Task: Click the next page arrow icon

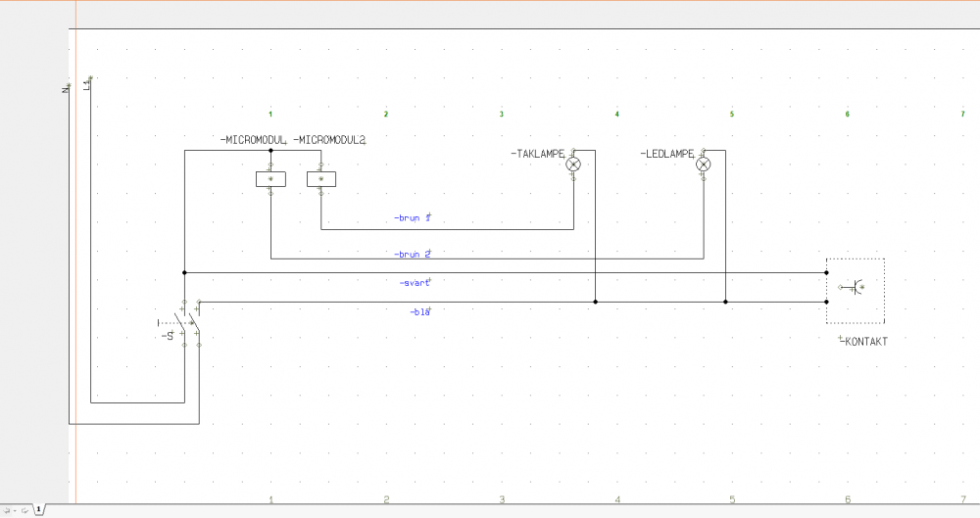Action: point(23,511)
